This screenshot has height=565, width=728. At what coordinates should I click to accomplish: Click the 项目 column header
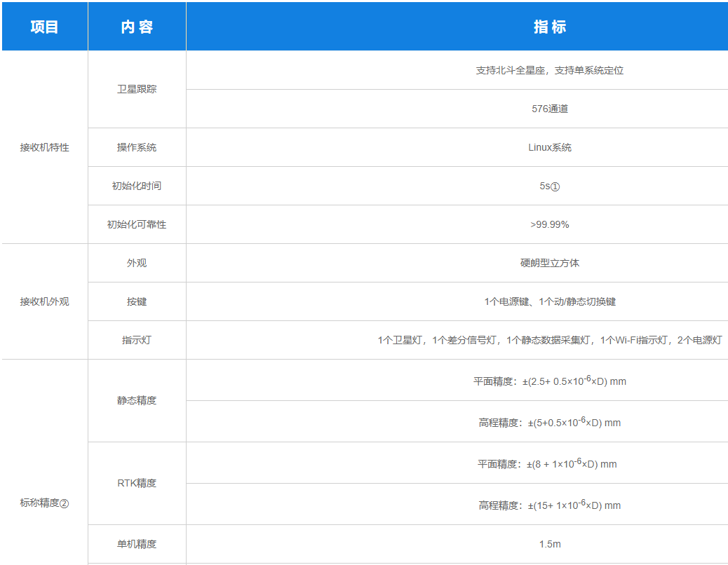point(44,27)
